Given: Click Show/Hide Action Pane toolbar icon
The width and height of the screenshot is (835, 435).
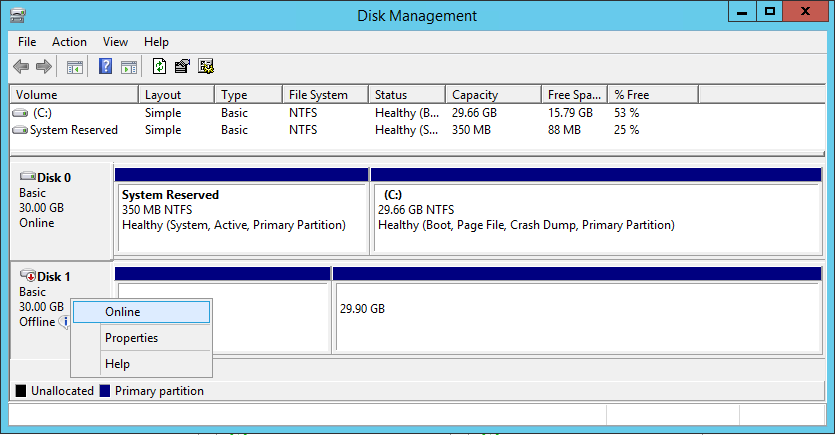Looking at the screenshot, I should coord(129,67).
